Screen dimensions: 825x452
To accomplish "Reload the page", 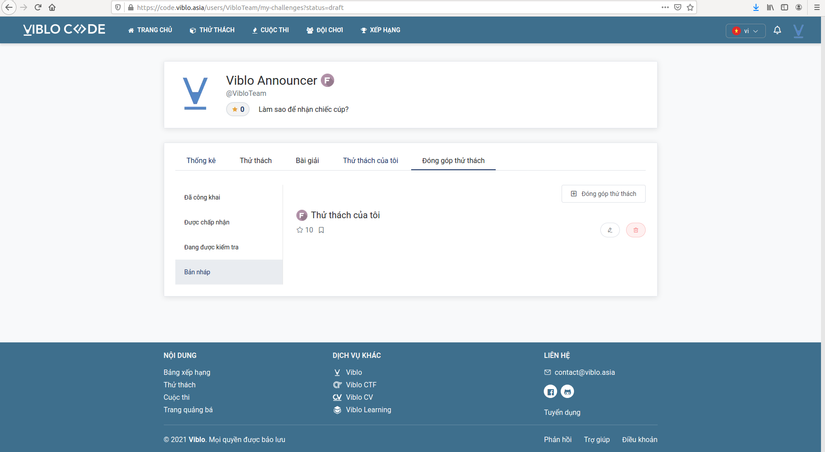I will (38, 7).
